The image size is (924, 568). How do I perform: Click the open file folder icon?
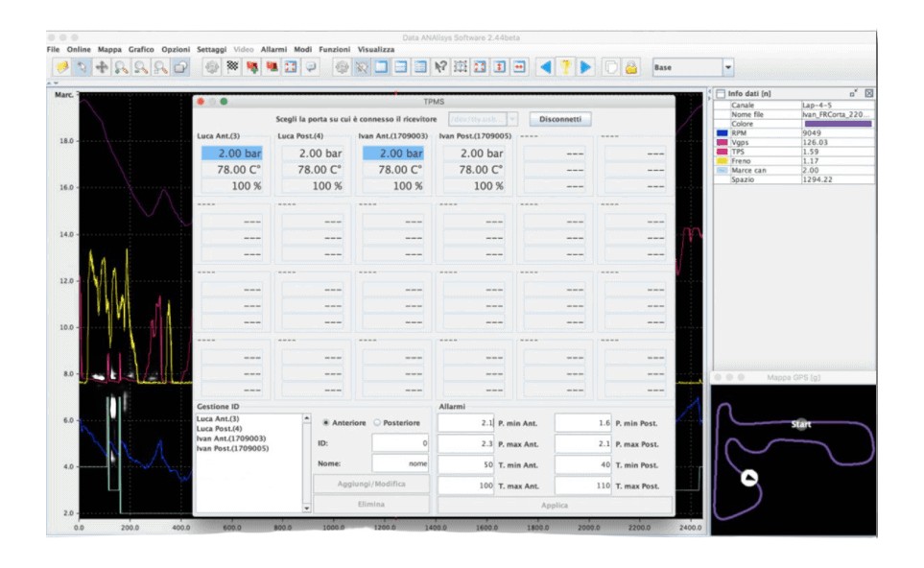tap(60, 67)
